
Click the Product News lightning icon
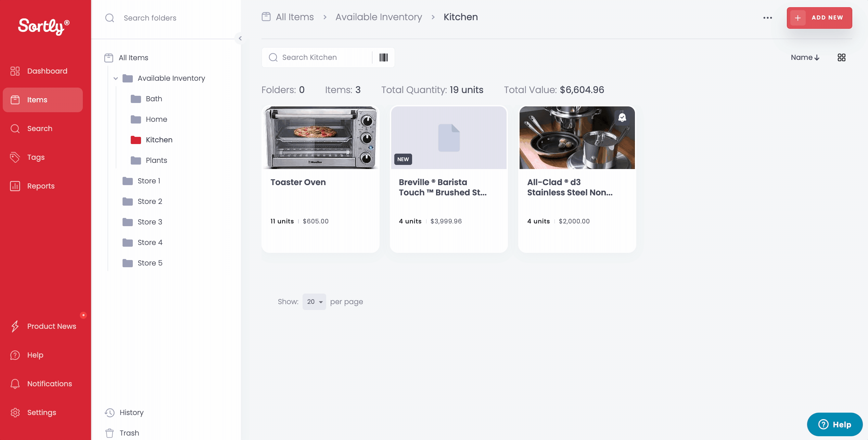pos(15,326)
